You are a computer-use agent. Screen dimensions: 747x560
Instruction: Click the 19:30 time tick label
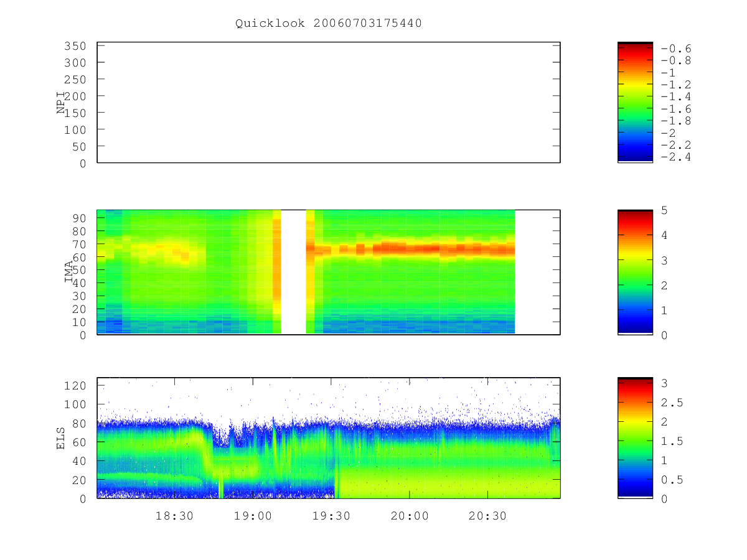[331, 516]
